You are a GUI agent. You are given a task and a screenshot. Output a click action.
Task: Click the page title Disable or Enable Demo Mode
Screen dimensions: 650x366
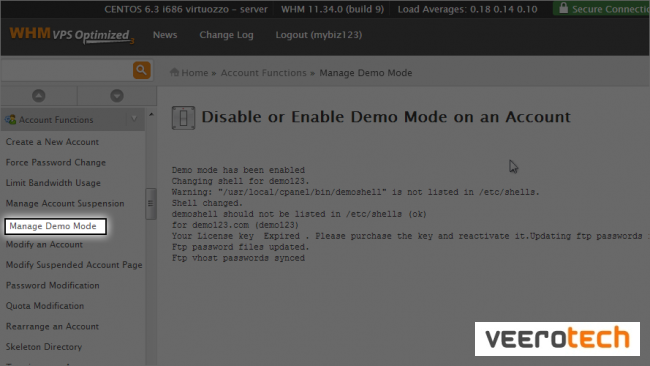click(x=386, y=117)
